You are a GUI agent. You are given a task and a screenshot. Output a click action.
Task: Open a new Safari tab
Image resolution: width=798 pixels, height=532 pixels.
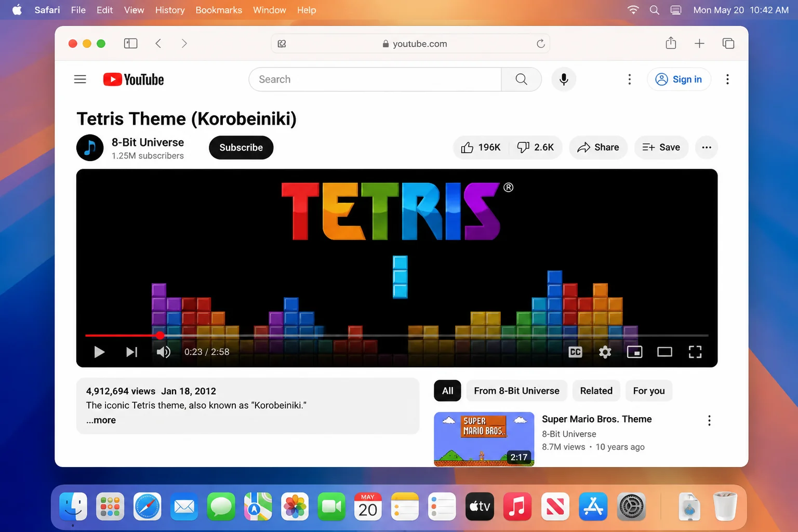[699, 44]
